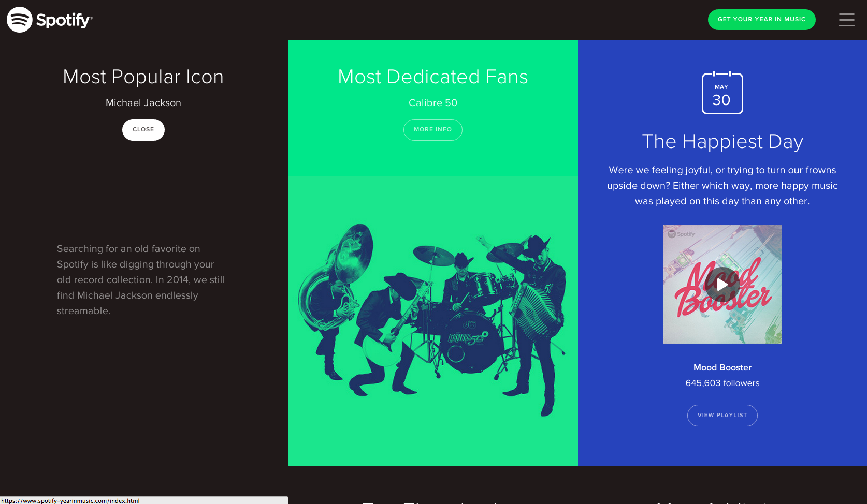Click the status bar URL text

coord(70,500)
